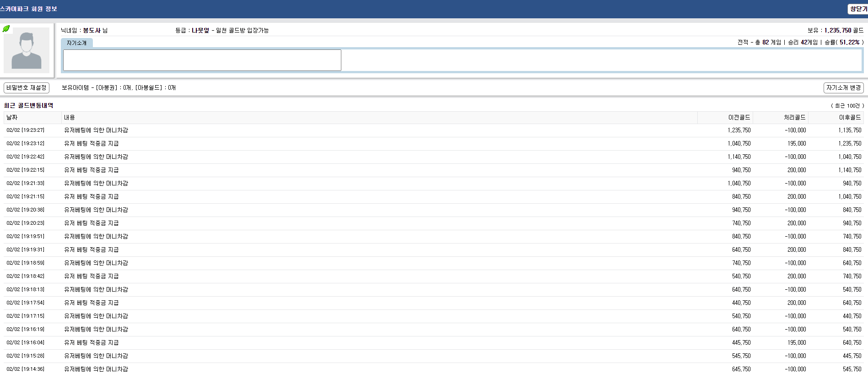Click the date 02/02 [19:18:13]

25,289
